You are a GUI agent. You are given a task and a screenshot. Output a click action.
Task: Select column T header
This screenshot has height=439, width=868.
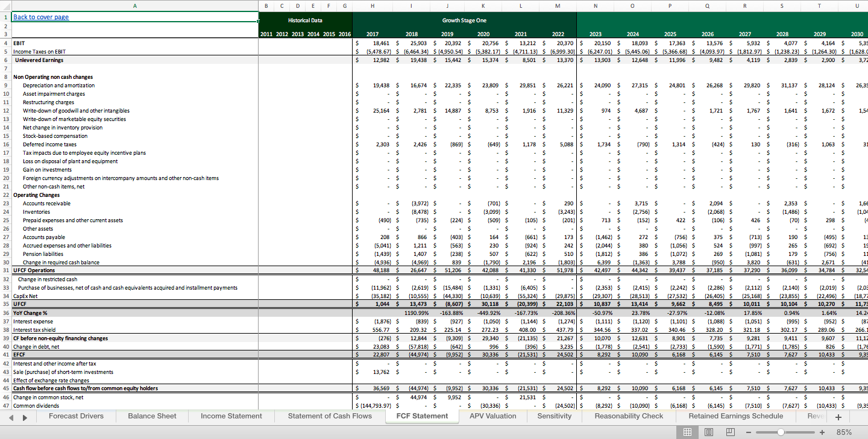819,5
